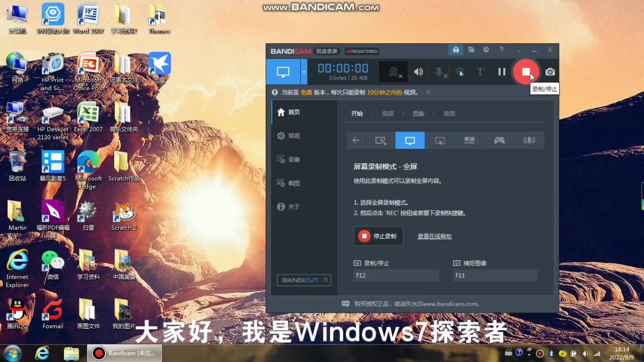
Task: Click the F12 hotkey input field
Action: pos(396,275)
